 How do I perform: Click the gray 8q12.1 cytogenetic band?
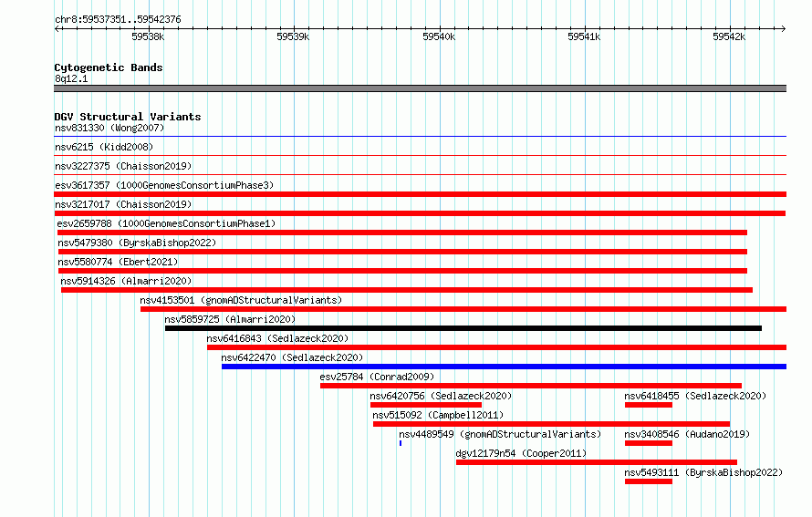[420, 88]
